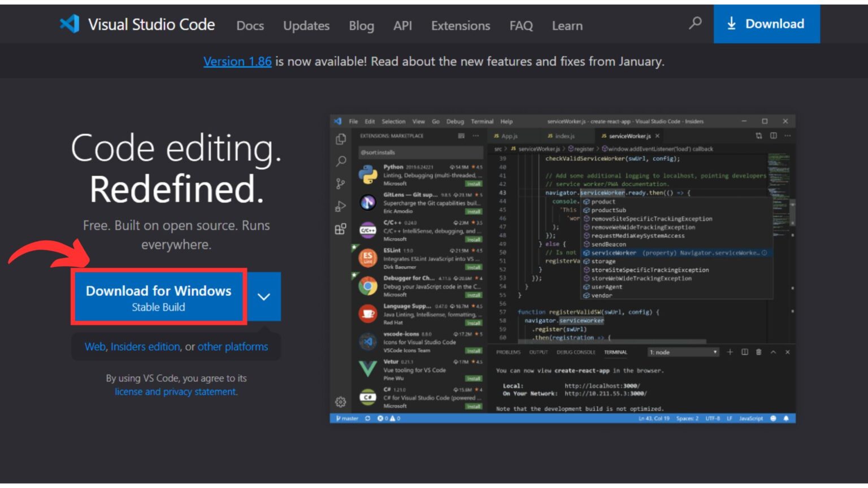
Task: Click the Visual Studio Code logo icon
Action: (70, 24)
